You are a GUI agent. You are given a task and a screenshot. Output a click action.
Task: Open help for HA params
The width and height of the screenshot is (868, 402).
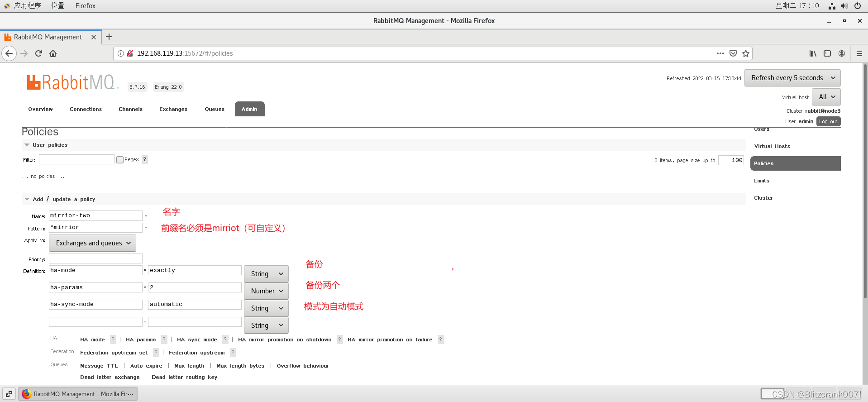pos(164,340)
